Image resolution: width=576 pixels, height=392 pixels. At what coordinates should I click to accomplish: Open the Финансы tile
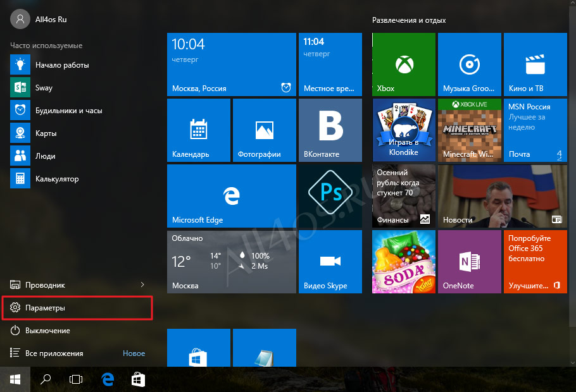404,196
